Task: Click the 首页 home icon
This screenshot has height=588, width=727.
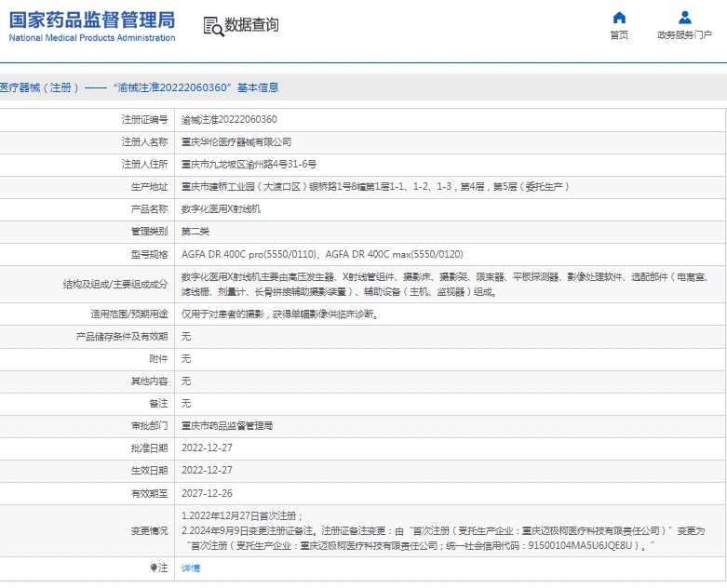Action: coord(619,18)
